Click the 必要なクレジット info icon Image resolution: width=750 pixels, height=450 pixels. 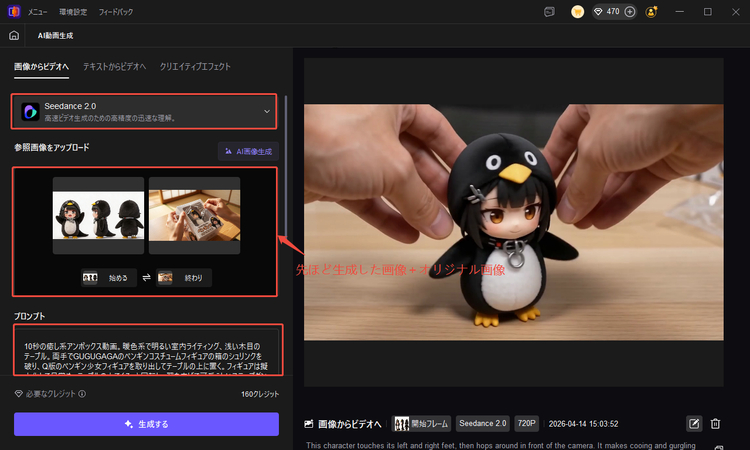click(x=82, y=394)
